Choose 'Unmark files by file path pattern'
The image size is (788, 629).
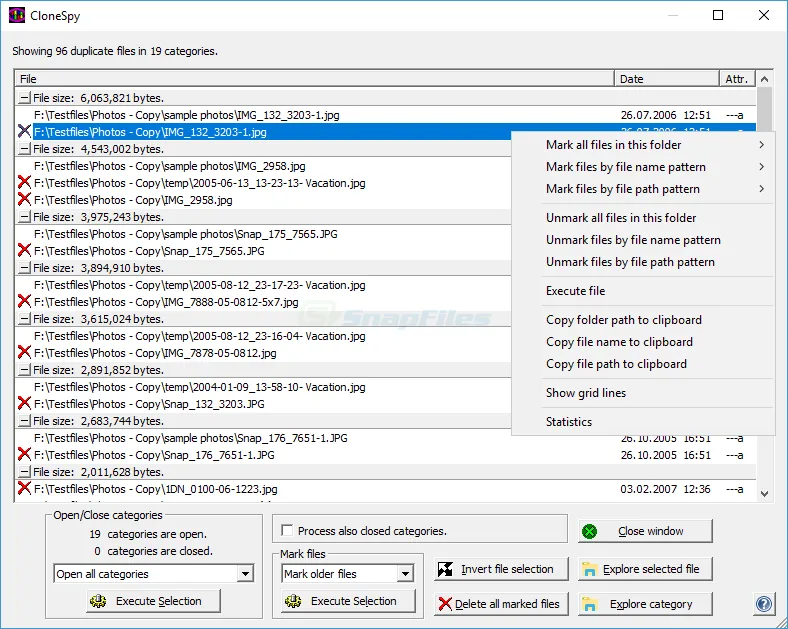643,262
